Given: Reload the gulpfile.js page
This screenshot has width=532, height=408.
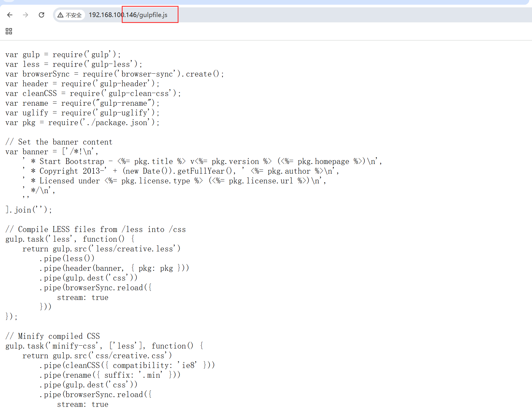Looking at the screenshot, I should click(x=41, y=15).
